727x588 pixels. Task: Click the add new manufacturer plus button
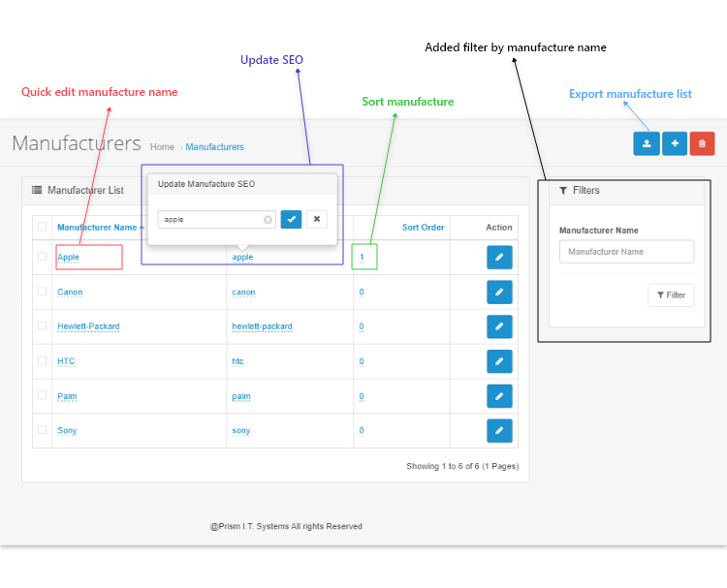(675, 143)
